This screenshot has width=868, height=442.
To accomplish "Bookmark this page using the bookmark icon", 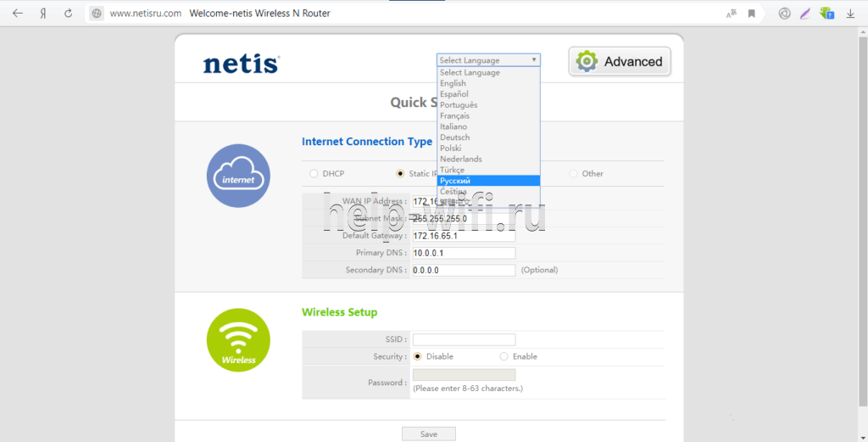I will (x=751, y=14).
